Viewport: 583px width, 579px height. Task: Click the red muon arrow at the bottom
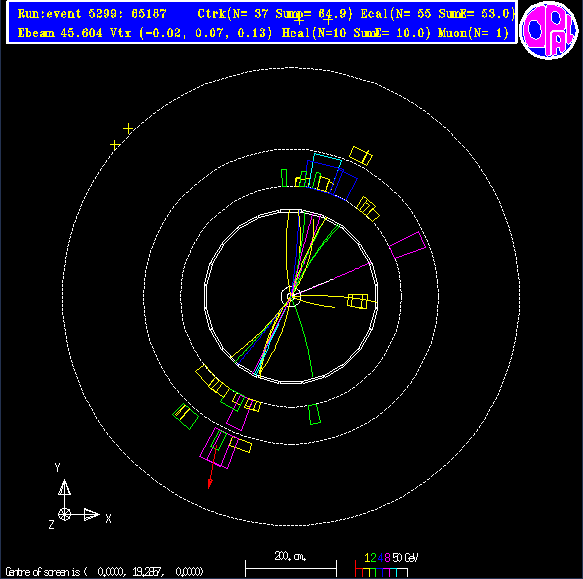coord(213,466)
